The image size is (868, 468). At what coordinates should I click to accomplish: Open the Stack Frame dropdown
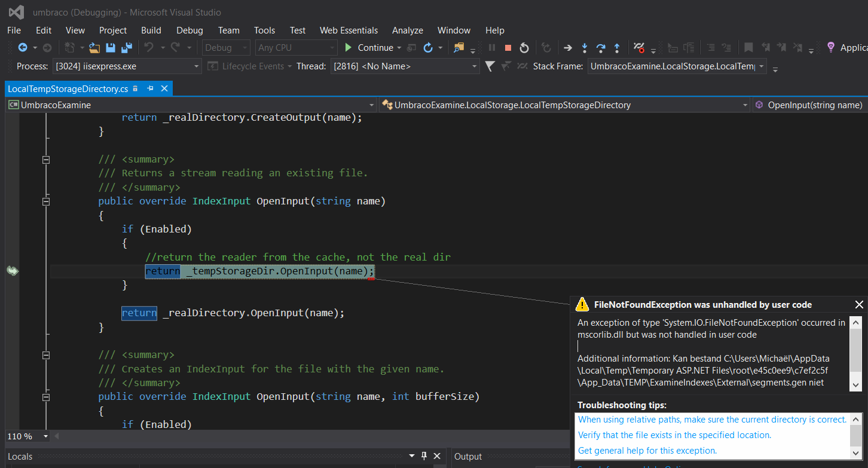pos(761,66)
